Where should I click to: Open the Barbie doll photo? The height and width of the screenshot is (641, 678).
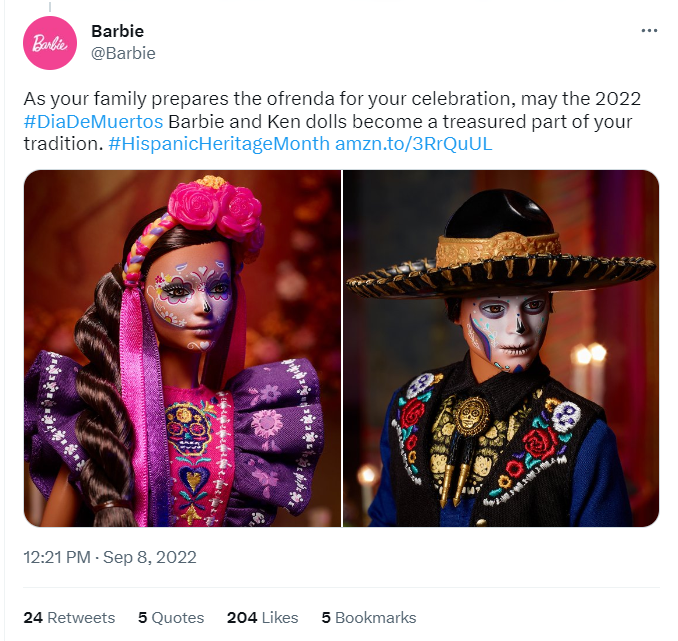[x=182, y=348]
